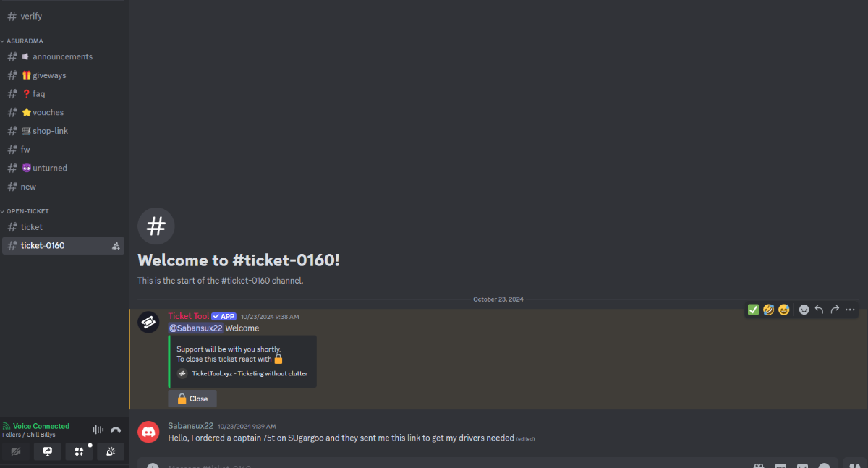
Task: Open the activities launcher button
Action: coord(79,451)
